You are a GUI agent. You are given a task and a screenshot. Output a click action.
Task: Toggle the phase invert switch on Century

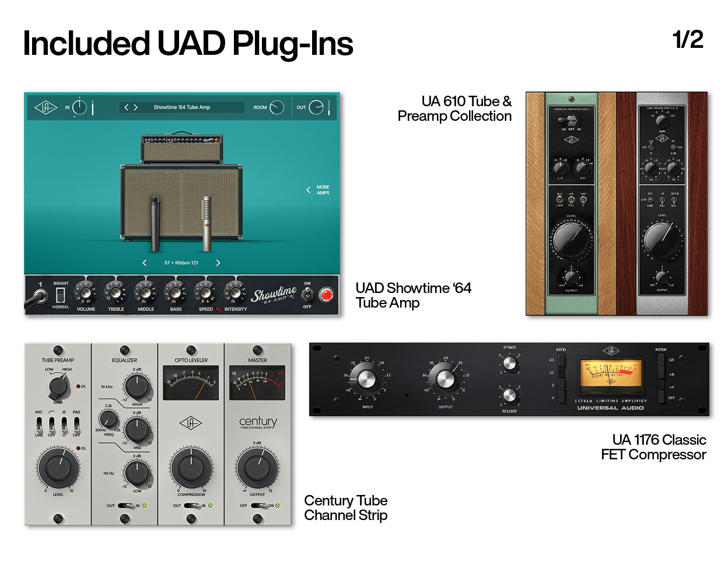tap(64, 424)
